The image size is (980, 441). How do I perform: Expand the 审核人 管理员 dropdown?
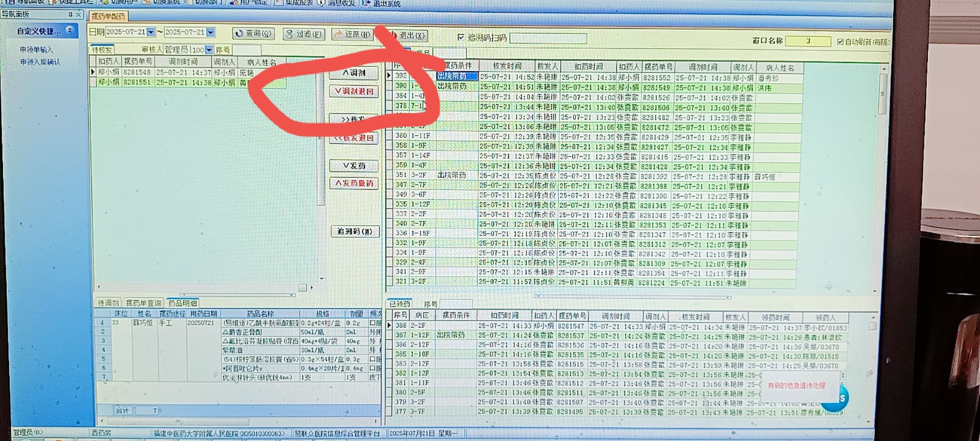click(x=209, y=50)
